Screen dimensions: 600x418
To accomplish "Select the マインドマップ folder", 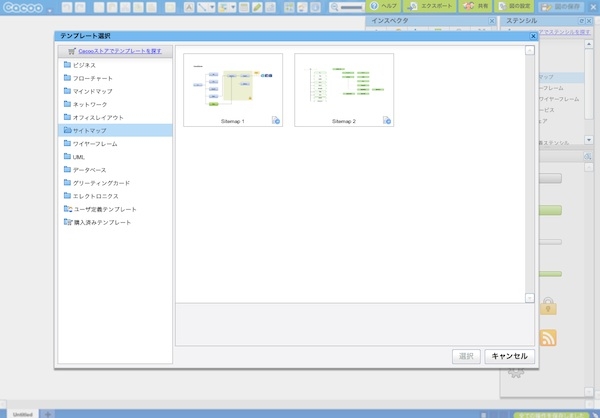I will [x=115, y=91].
